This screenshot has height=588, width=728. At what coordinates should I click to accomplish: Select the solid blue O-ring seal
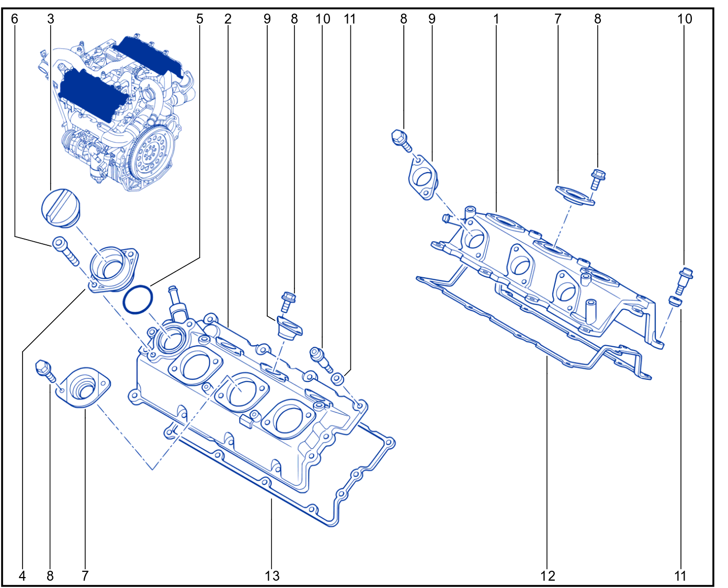pos(138,300)
